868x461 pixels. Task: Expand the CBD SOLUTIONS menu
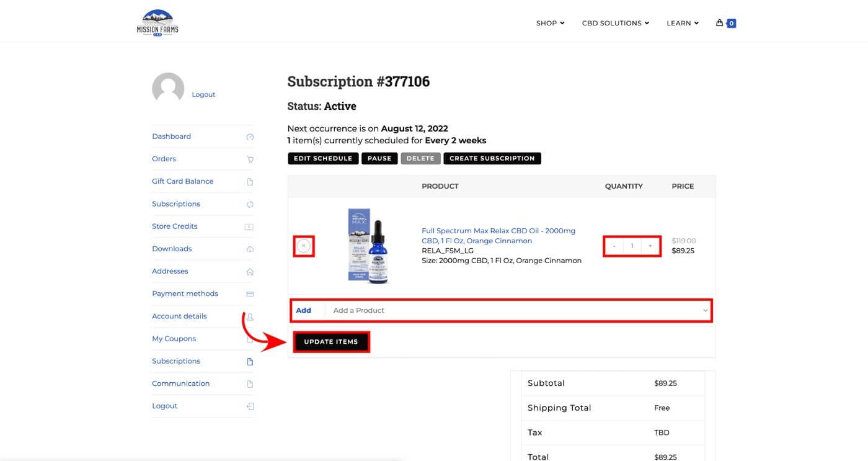click(x=615, y=23)
